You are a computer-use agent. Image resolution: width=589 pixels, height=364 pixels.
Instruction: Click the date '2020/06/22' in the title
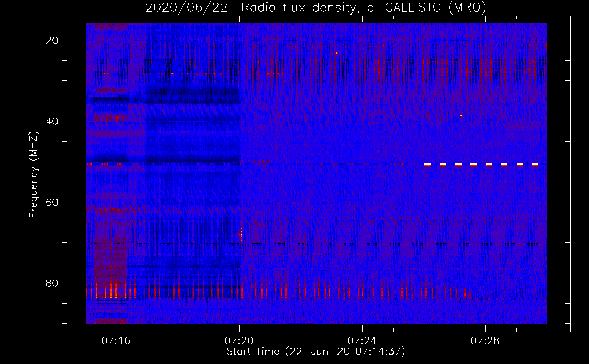click(x=187, y=7)
